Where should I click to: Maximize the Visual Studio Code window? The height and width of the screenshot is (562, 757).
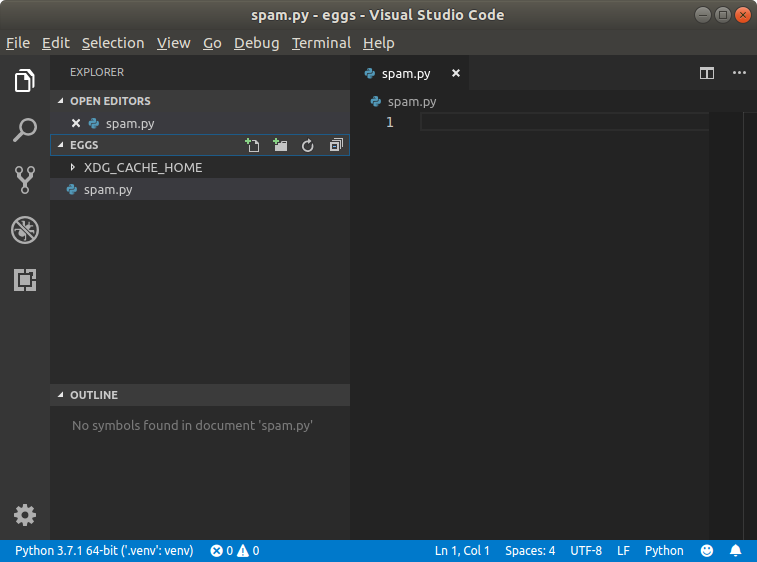click(x=723, y=15)
